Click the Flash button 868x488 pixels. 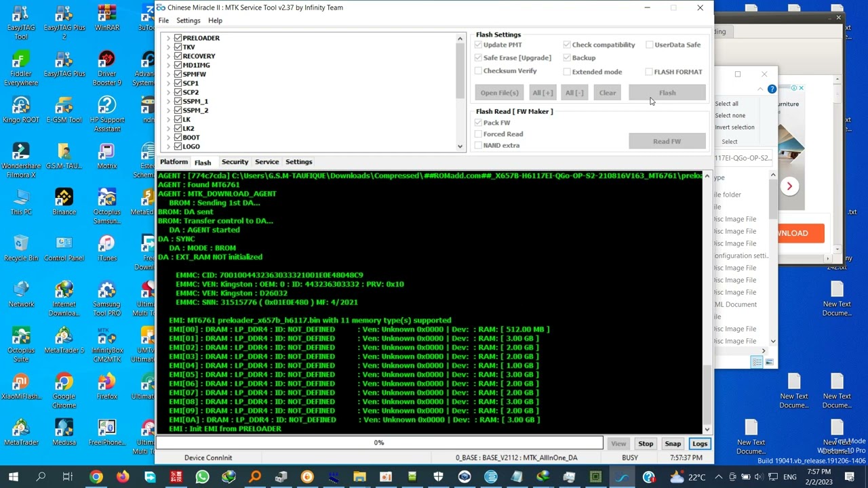click(667, 93)
